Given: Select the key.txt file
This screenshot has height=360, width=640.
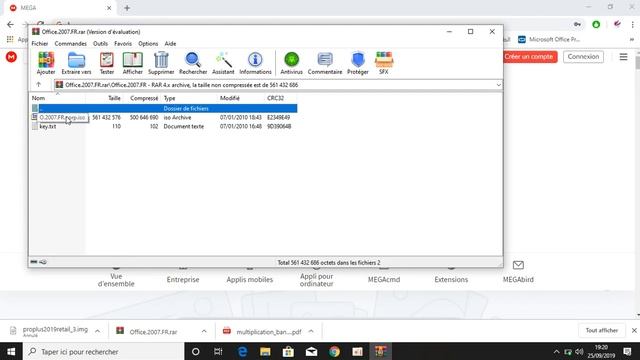Looking at the screenshot, I should click(48, 127).
